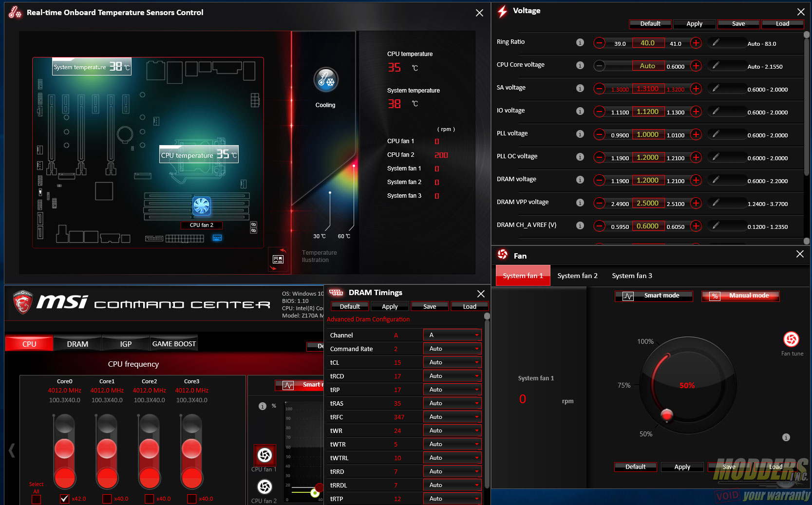Click the left navigation arrow in Command Center
Image resolution: width=812 pixels, height=505 pixels.
click(12, 450)
